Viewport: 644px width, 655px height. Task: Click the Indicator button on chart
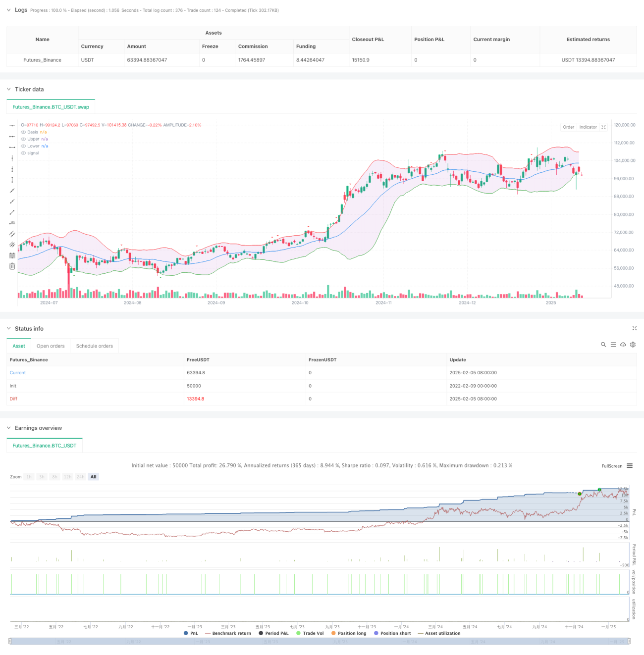(x=588, y=127)
